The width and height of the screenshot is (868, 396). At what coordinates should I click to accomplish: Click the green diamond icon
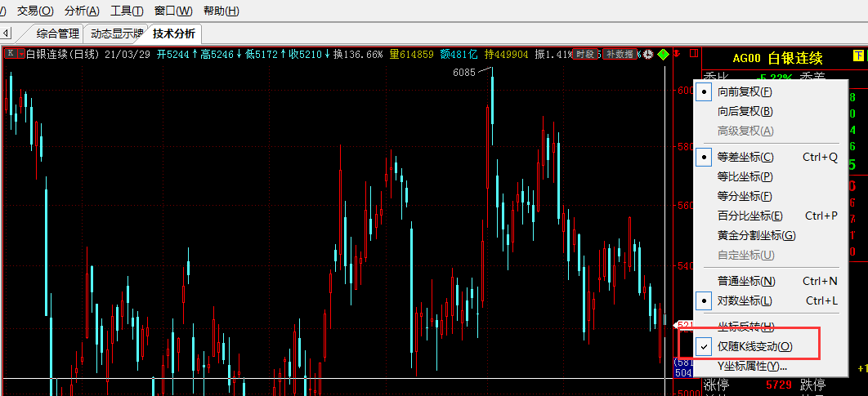pos(664,54)
